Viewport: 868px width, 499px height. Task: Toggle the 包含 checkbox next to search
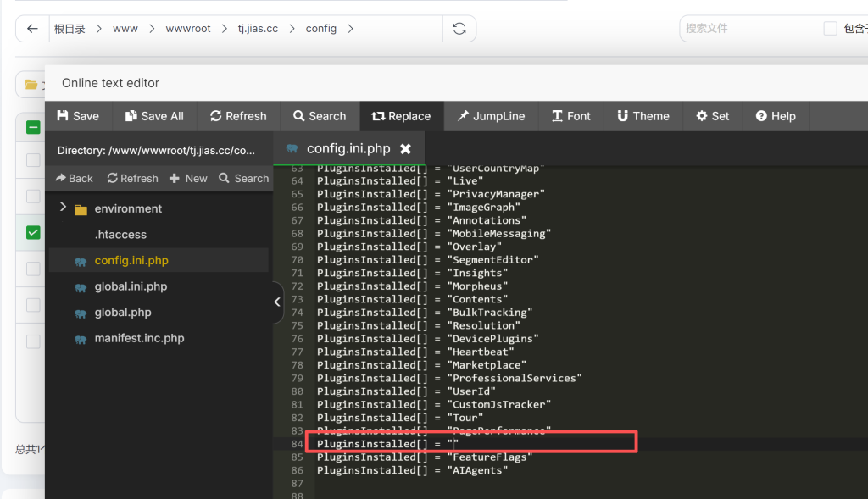[x=830, y=28]
